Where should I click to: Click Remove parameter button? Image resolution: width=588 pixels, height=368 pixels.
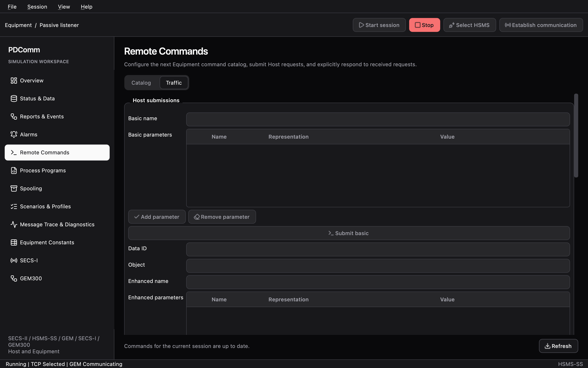point(222,217)
